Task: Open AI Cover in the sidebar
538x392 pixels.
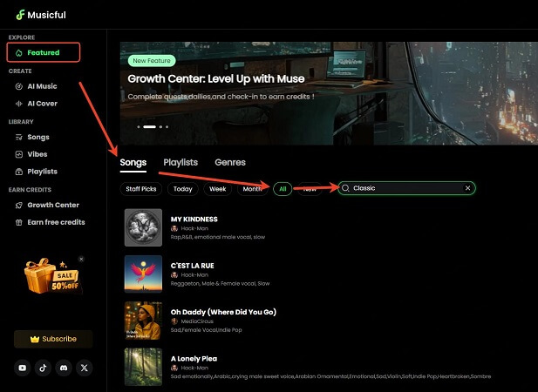Action: tap(42, 103)
